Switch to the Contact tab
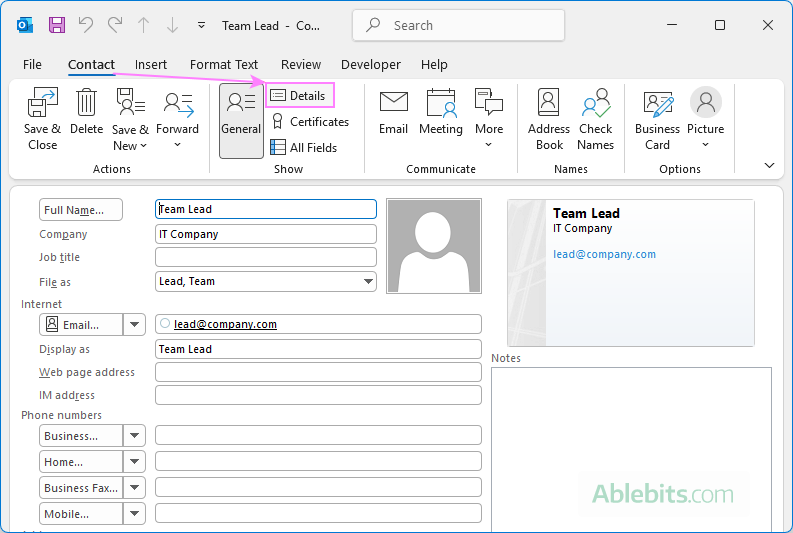The width and height of the screenshot is (793, 533). pyautogui.click(x=91, y=65)
